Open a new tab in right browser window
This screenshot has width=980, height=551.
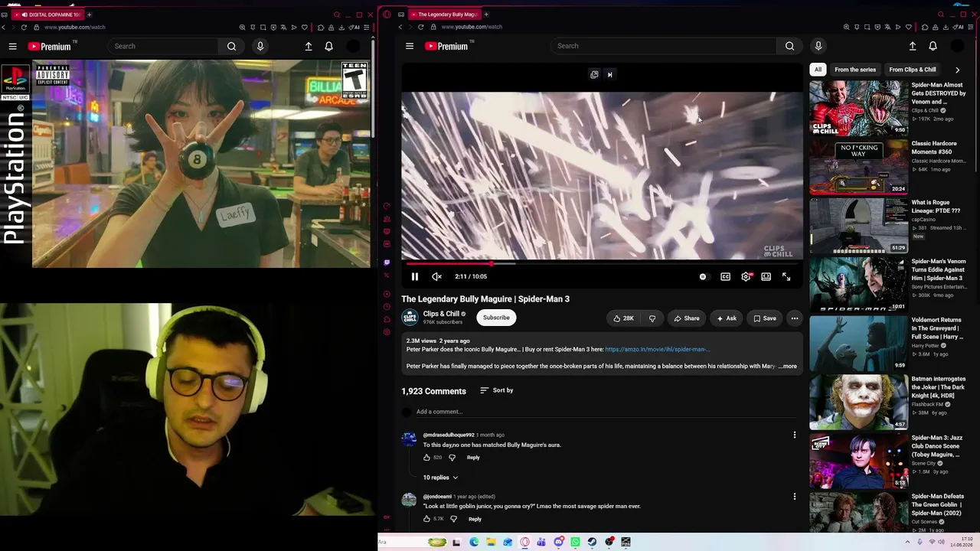pyautogui.click(x=486, y=15)
